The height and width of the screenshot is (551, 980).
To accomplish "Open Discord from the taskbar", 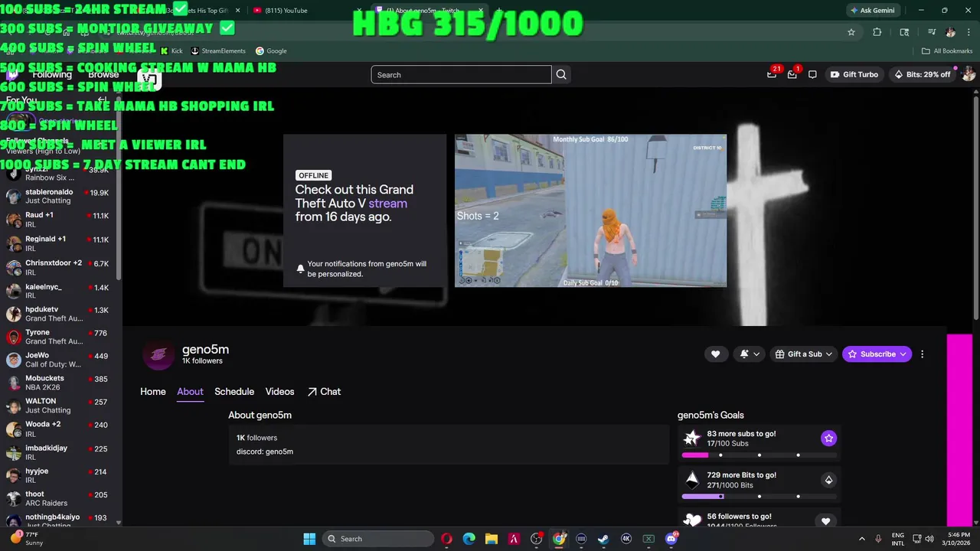I will pos(671,539).
